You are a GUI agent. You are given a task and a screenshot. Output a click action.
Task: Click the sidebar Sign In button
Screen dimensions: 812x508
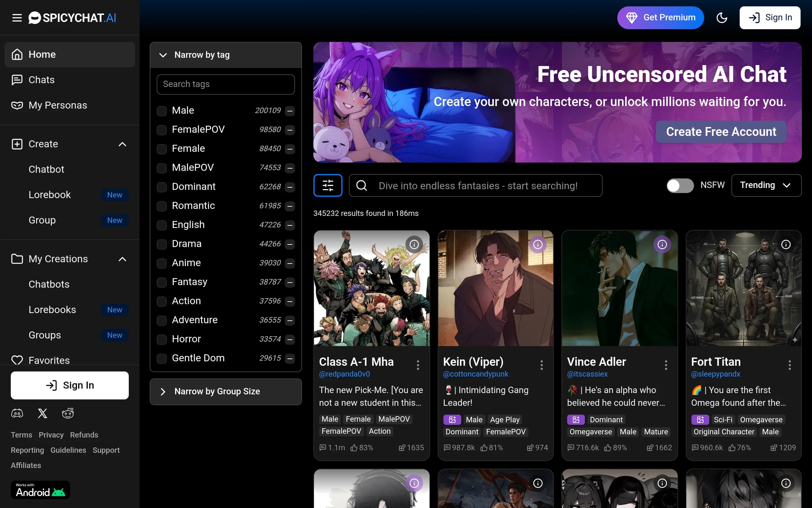(x=70, y=385)
